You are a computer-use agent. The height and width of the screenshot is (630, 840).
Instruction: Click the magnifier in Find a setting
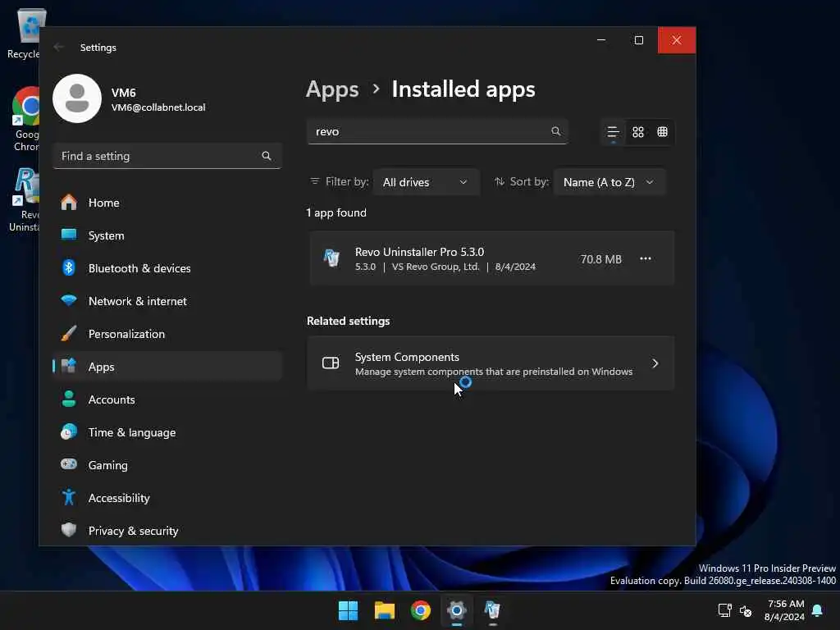(x=267, y=156)
